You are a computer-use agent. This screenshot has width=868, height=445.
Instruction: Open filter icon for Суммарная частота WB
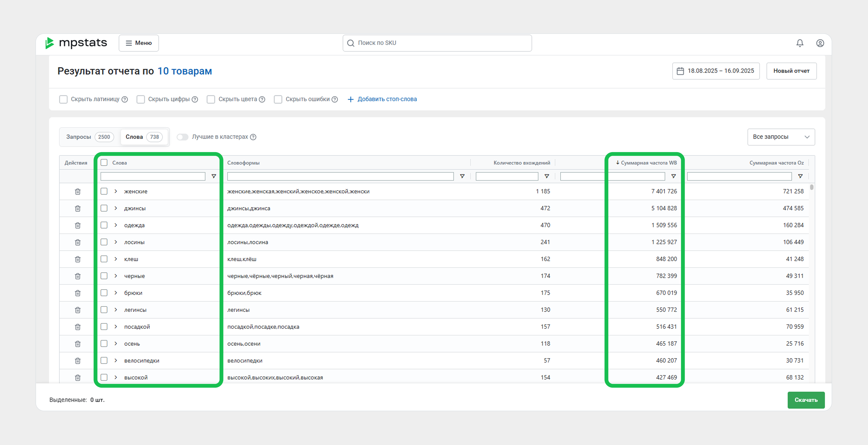pyautogui.click(x=674, y=176)
